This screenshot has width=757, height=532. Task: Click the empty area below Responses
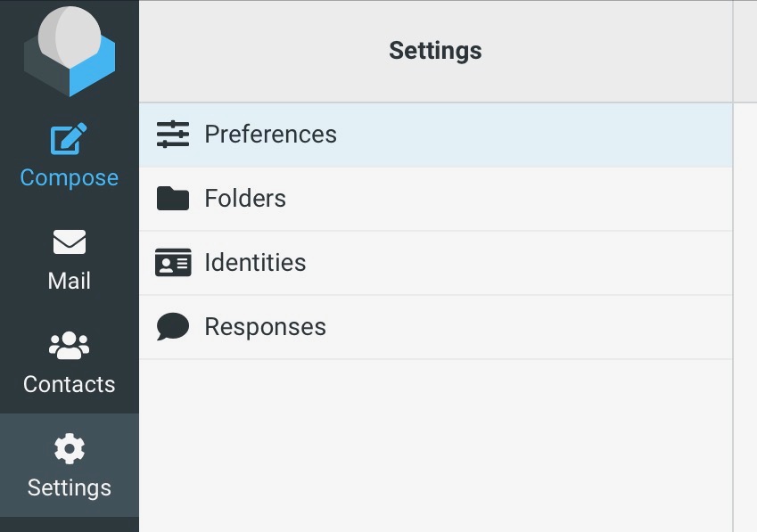436,446
